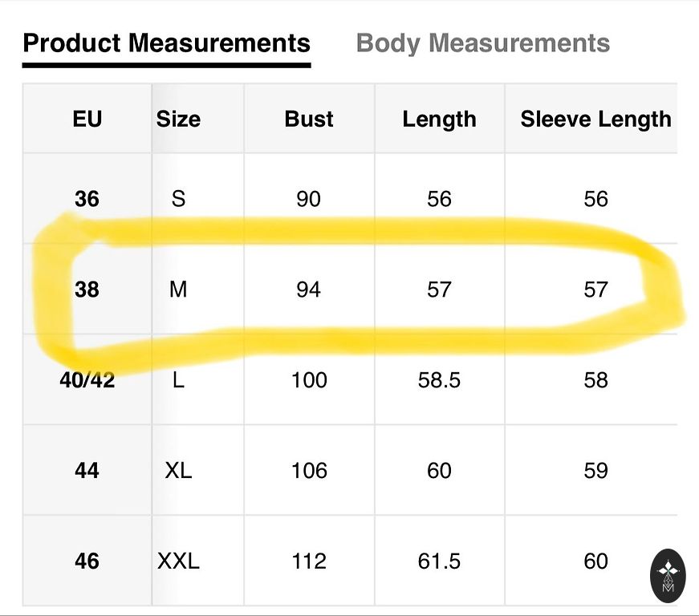Viewport: 699px width, 616px height.
Task: Select the EU 36 row label
Action: pyautogui.click(x=87, y=198)
